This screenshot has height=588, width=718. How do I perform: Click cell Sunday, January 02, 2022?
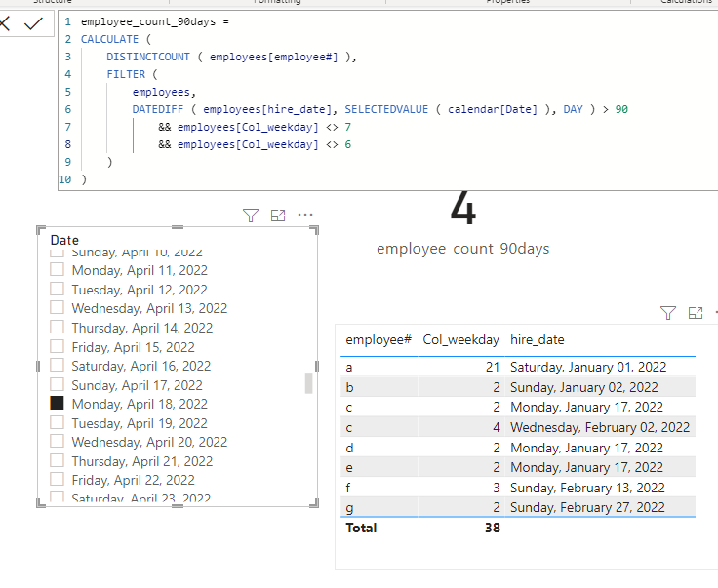coord(583,387)
